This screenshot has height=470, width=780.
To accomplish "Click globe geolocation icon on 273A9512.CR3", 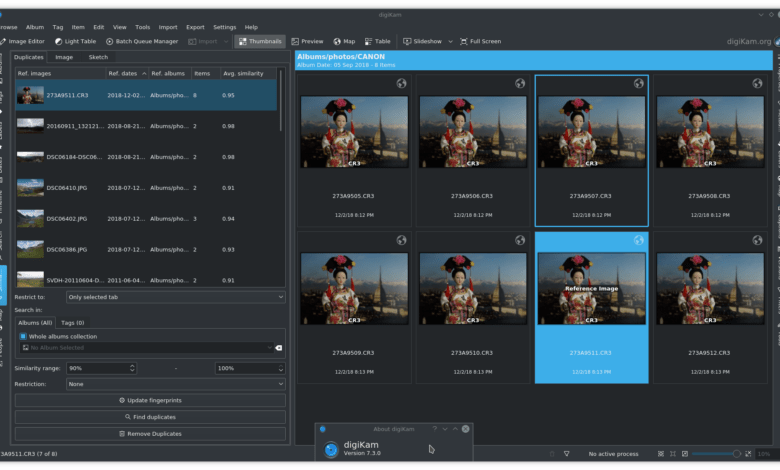I will (x=757, y=240).
